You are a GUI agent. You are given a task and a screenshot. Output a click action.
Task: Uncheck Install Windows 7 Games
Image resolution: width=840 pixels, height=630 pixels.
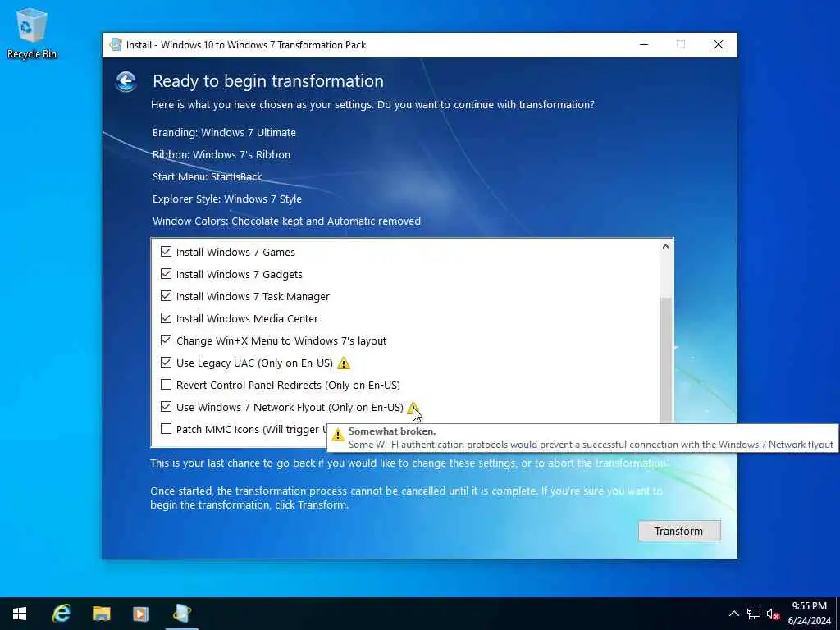point(166,252)
